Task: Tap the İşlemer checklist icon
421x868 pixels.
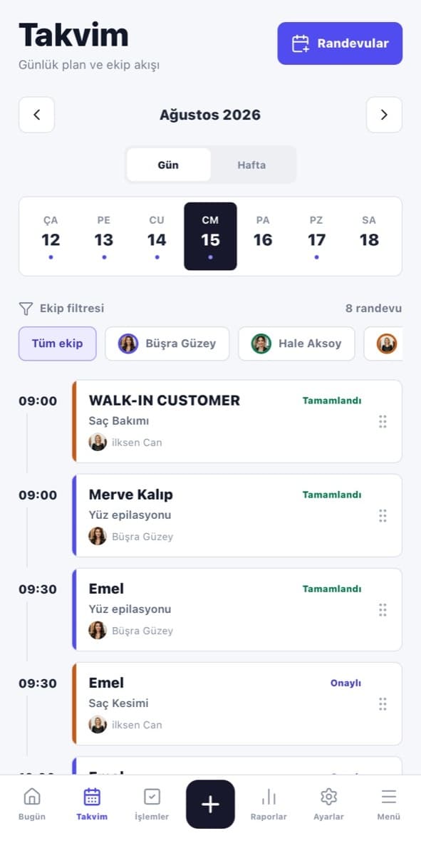Action: tap(152, 797)
